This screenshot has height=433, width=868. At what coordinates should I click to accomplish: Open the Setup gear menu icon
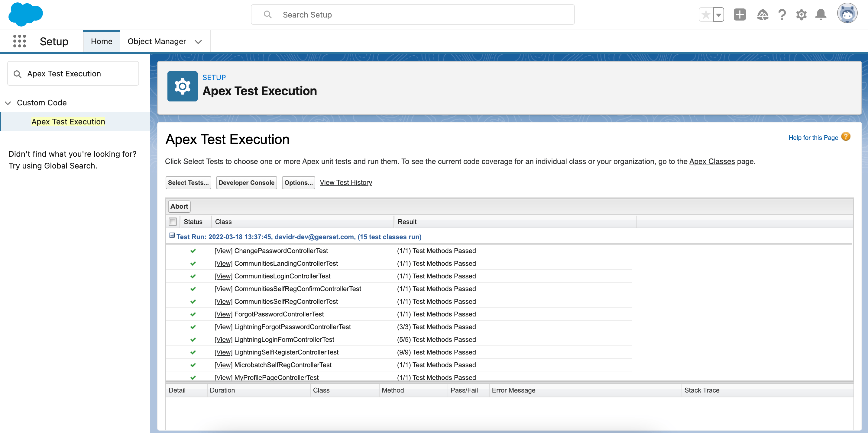801,15
